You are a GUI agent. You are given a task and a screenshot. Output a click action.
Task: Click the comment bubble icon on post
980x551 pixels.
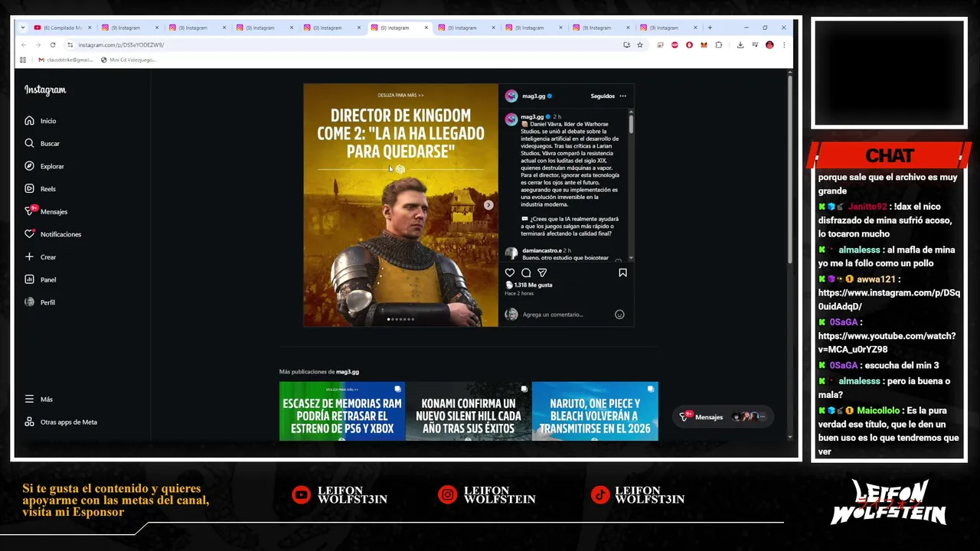[526, 272]
